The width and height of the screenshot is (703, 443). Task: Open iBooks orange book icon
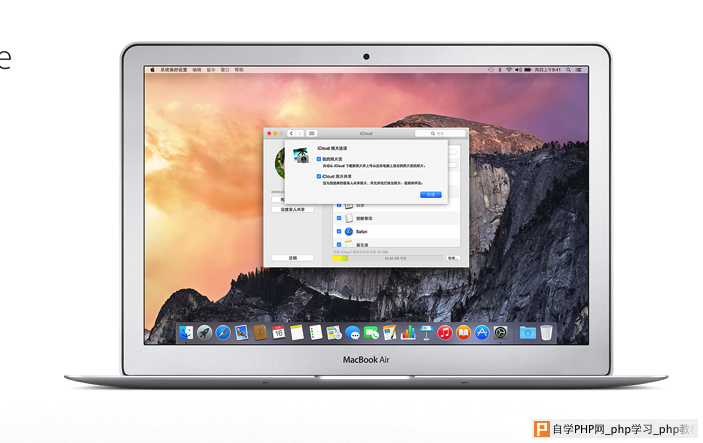(463, 333)
